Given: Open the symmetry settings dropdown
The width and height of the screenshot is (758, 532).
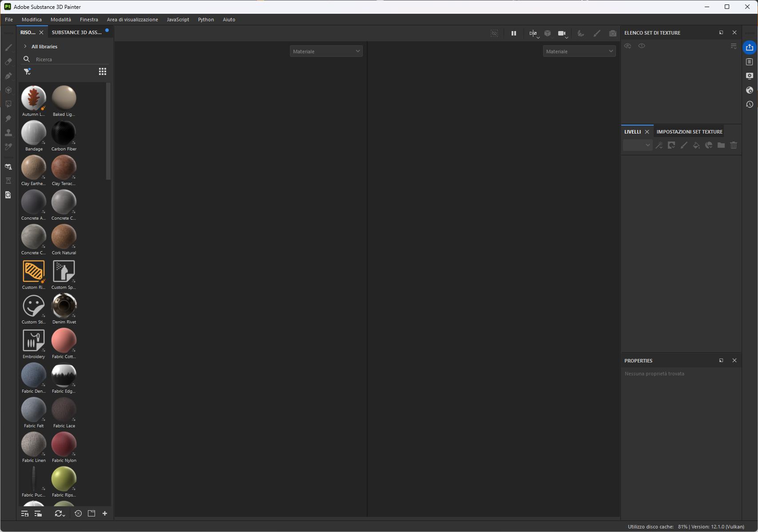Looking at the screenshot, I should click(x=533, y=34).
